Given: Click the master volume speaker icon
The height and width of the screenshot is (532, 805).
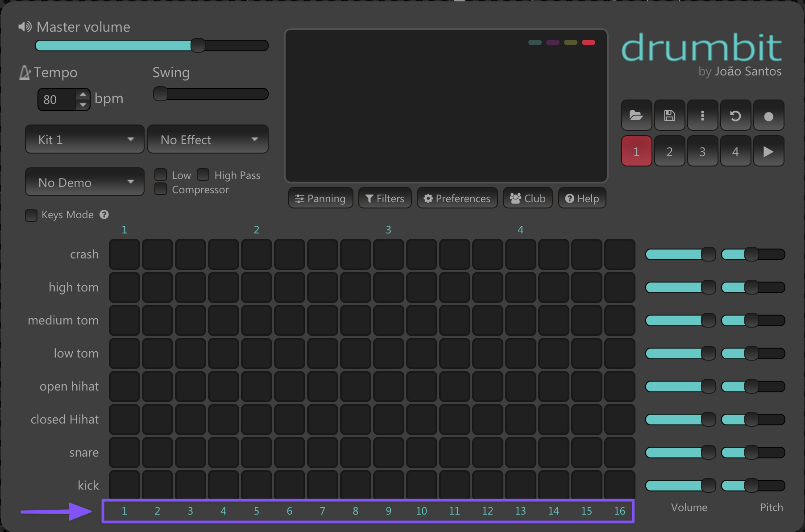Looking at the screenshot, I should click(25, 27).
